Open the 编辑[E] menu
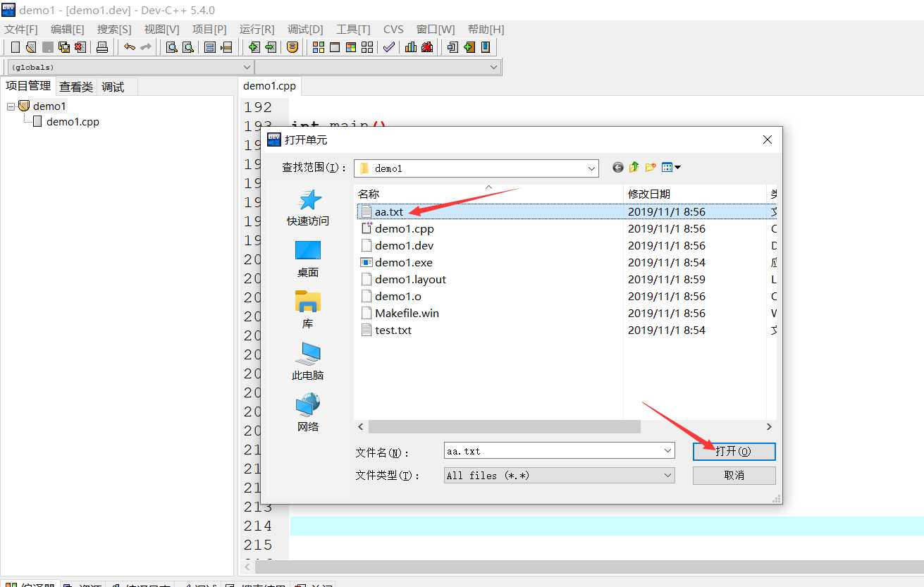 coord(68,29)
